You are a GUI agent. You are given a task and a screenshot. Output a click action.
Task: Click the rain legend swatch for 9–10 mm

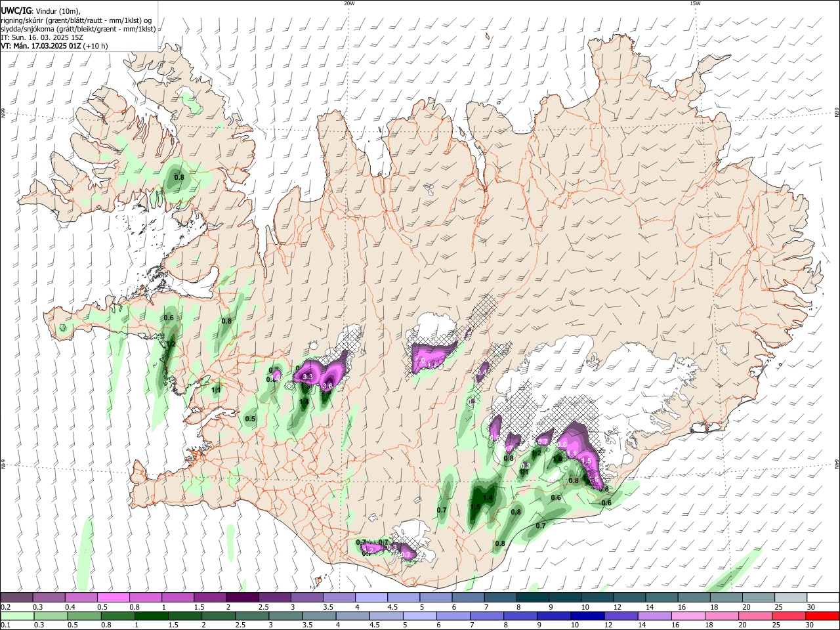coord(554,616)
